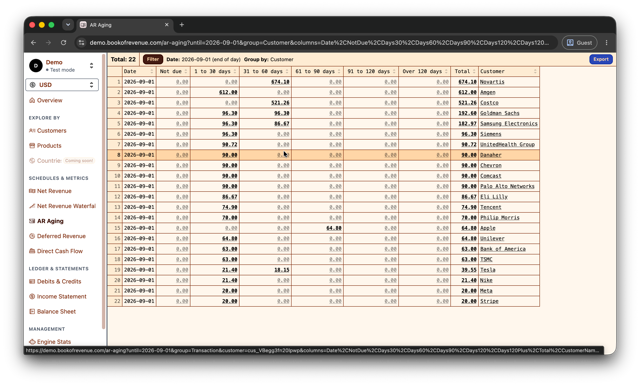Open the 91 to 120 days column menu
Viewport: 640px width, 386px height.
click(394, 71)
